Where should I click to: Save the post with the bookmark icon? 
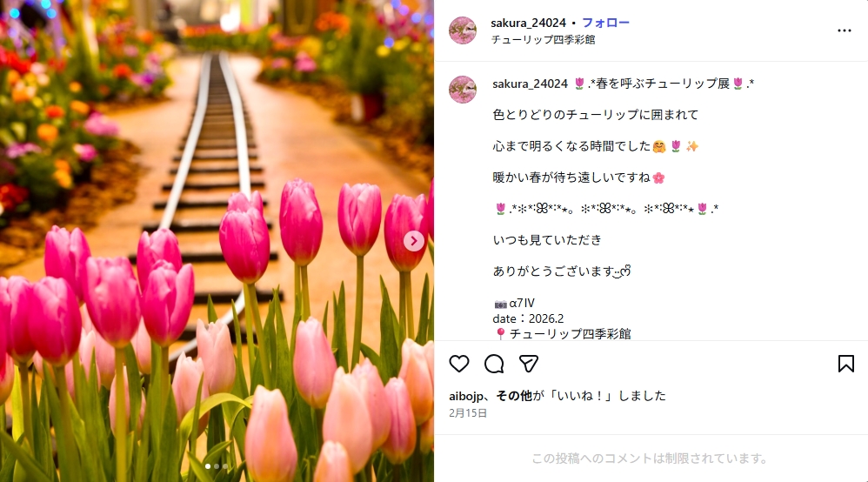846,364
